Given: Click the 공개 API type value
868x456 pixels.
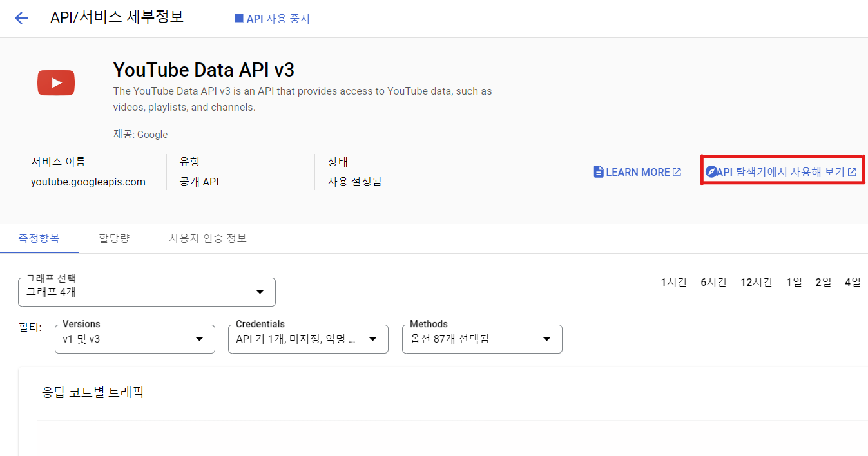Looking at the screenshot, I should pos(199,182).
